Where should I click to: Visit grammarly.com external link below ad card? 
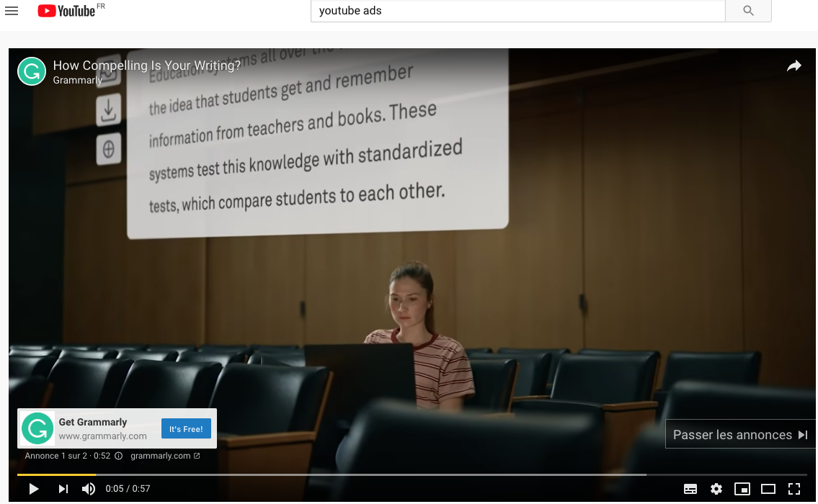[165, 456]
